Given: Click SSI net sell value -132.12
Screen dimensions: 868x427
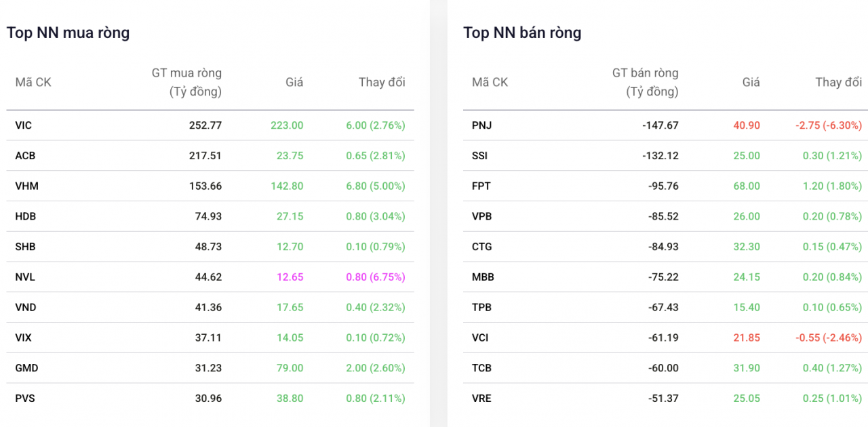Looking at the screenshot, I should (x=660, y=156).
